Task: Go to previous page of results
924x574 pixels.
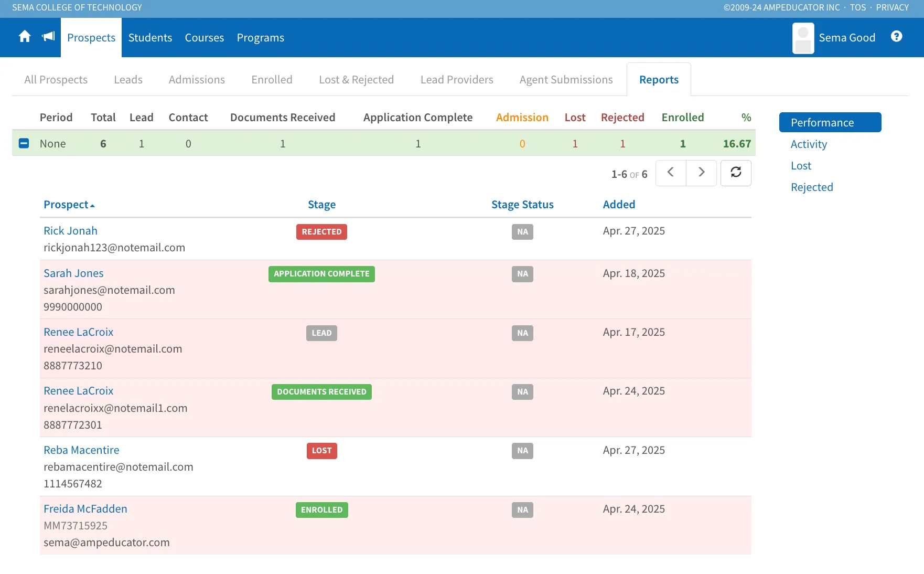Action: click(671, 173)
